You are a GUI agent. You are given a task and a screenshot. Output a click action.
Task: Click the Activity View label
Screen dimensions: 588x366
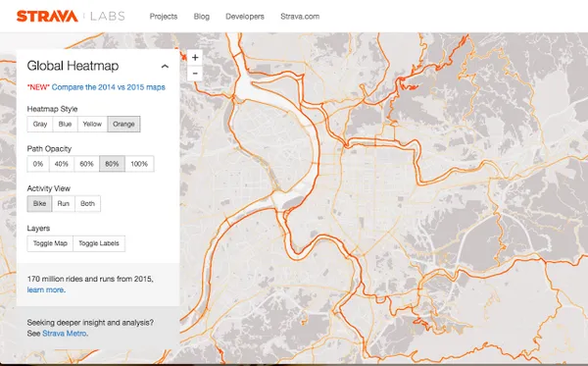point(49,188)
